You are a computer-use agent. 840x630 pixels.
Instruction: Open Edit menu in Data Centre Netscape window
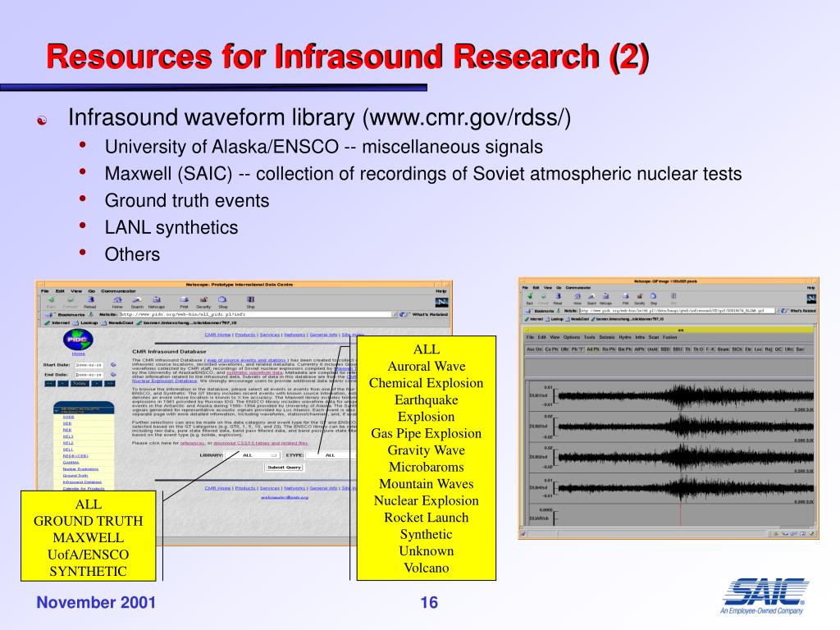60,291
